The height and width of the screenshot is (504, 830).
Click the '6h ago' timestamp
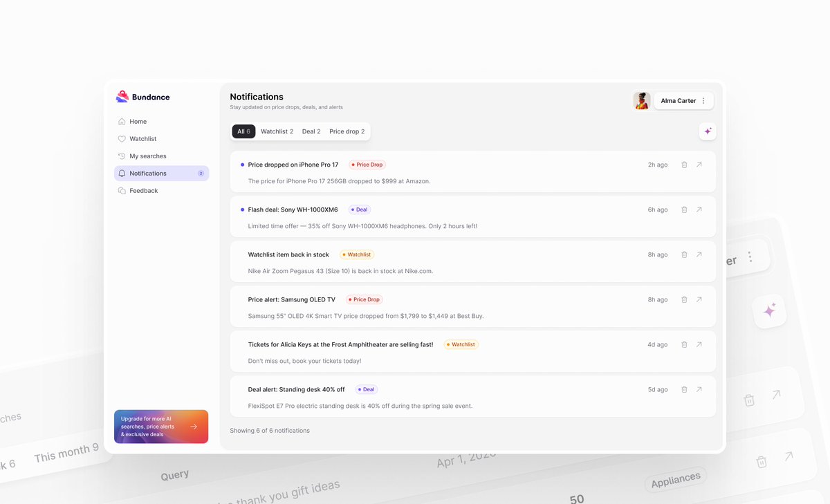click(x=658, y=209)
